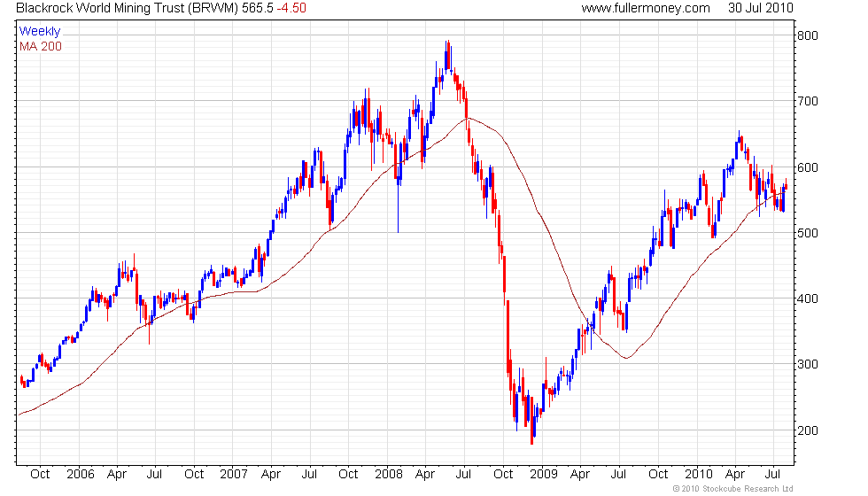Image resolution: width=868 pixels, height=496 pixels.
Task: Click the 2007 year label on time axis
Action: (x=234, y=475)
